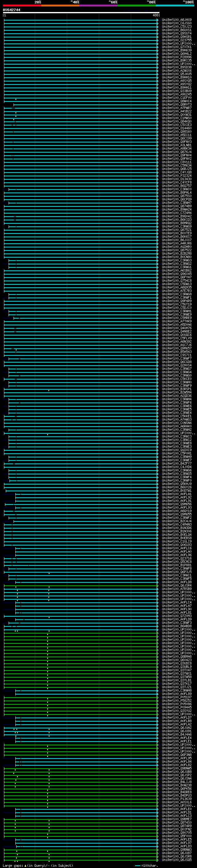The height and width of the screenshot is (868, 197).
Task: Open hit UniRef100_Q9ASR1
Action: pyautogui.click(x=177, y=37)
